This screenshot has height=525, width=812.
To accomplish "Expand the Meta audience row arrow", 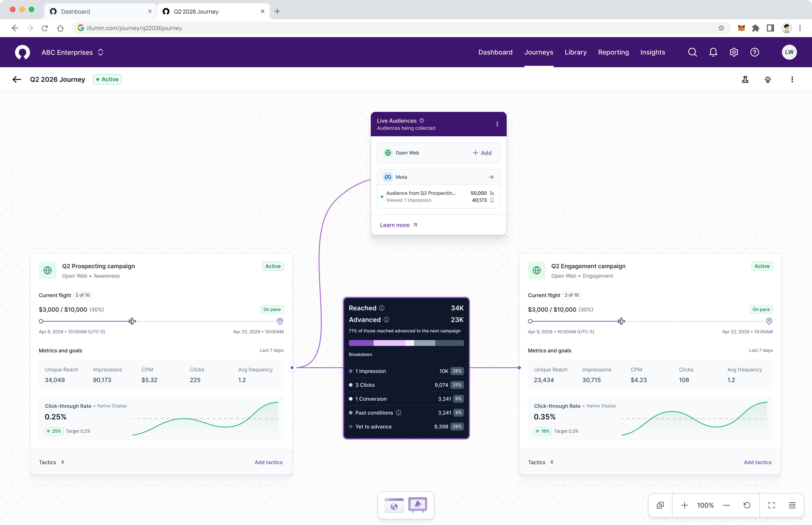I will click(x=491, y=177).
